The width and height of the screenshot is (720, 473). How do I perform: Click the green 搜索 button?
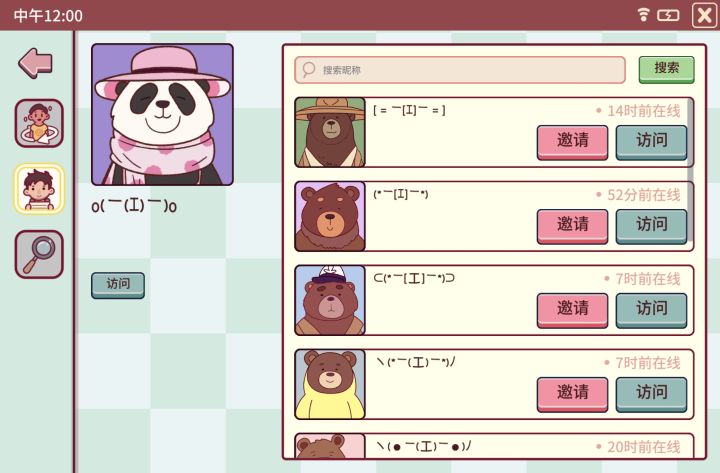pos(666,69)
